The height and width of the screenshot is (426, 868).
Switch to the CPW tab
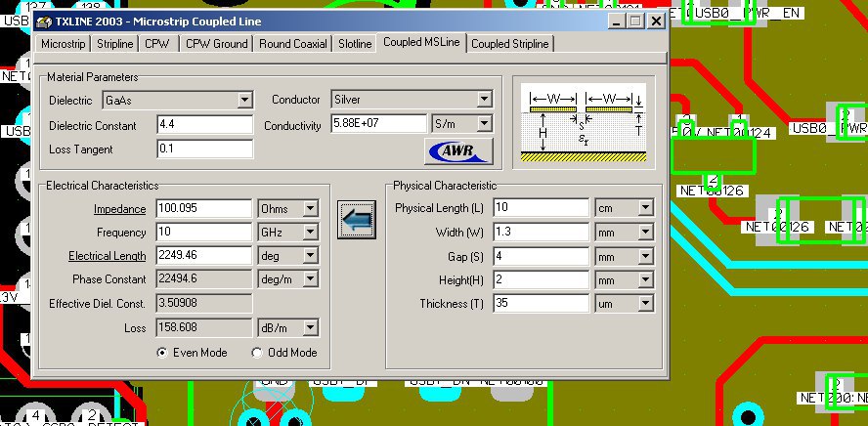157,44
